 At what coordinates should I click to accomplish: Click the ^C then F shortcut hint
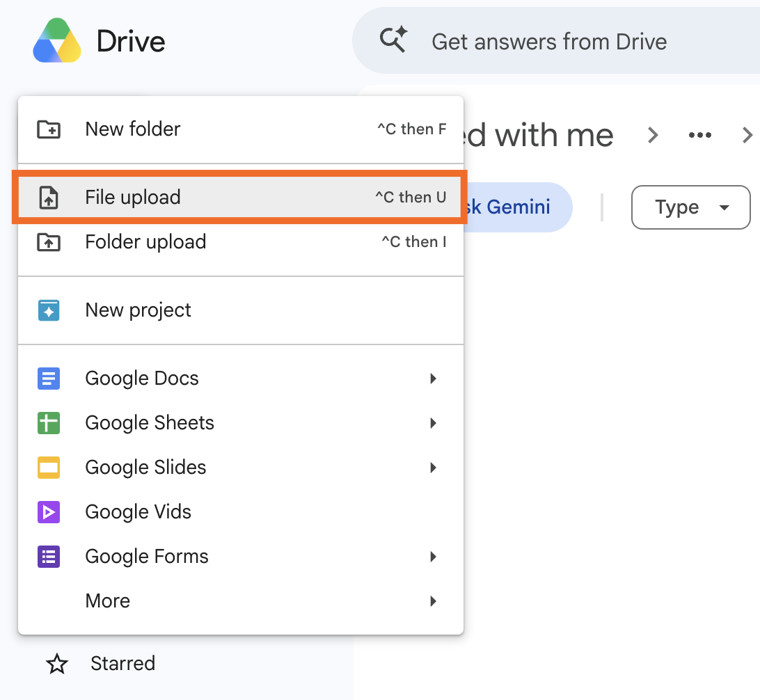coord(412,129)
